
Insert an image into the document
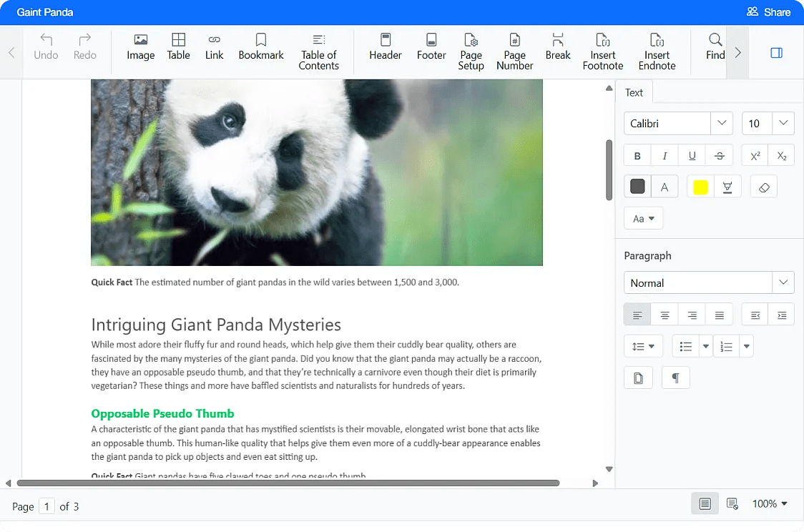pyautogui.click(x=140, y=50)
